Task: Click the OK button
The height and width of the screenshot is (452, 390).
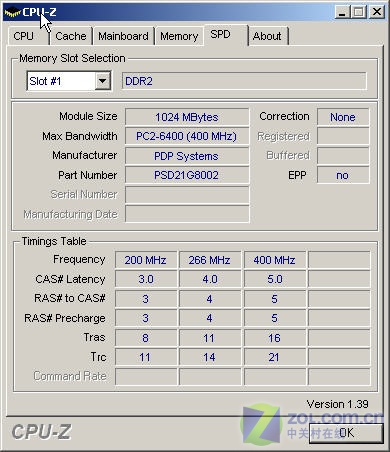Action: point(346,433)
